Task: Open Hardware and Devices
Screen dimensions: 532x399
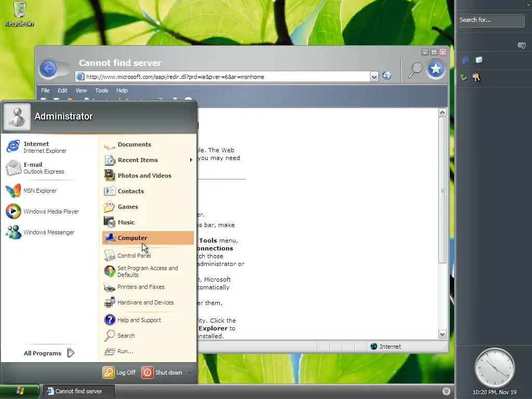Action: coord(148,302)
